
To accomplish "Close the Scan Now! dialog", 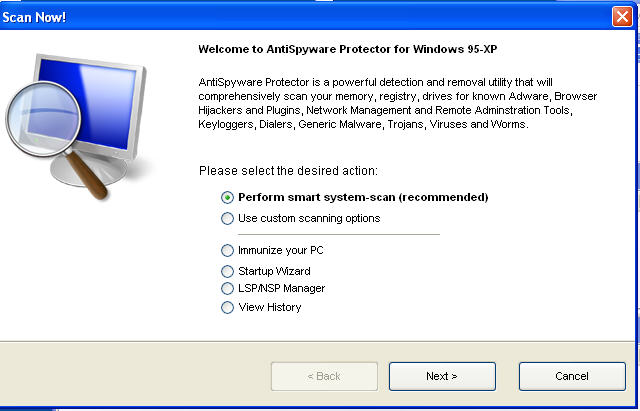I will click(x=622, y=17).
